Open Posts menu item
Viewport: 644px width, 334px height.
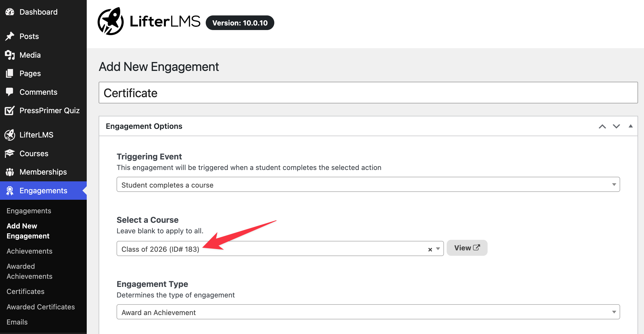pyautogui.click(x=43, y=36)
